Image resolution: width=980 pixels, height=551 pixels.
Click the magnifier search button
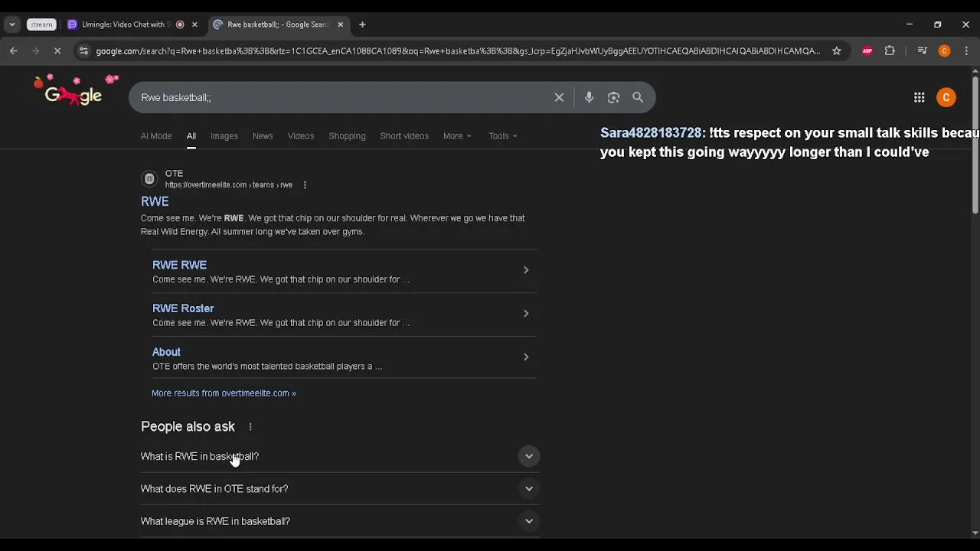click(x=638, y=97)
